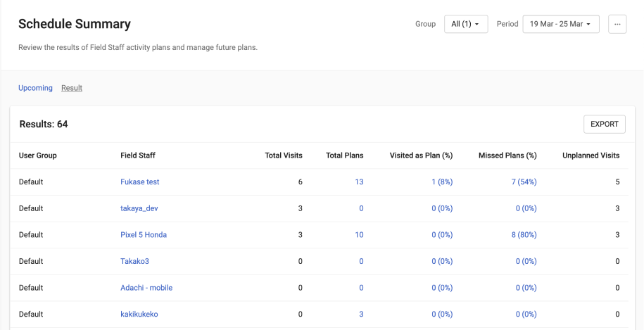
Task: Click the Field Staff column header
Action: click(x=138, y=155)
